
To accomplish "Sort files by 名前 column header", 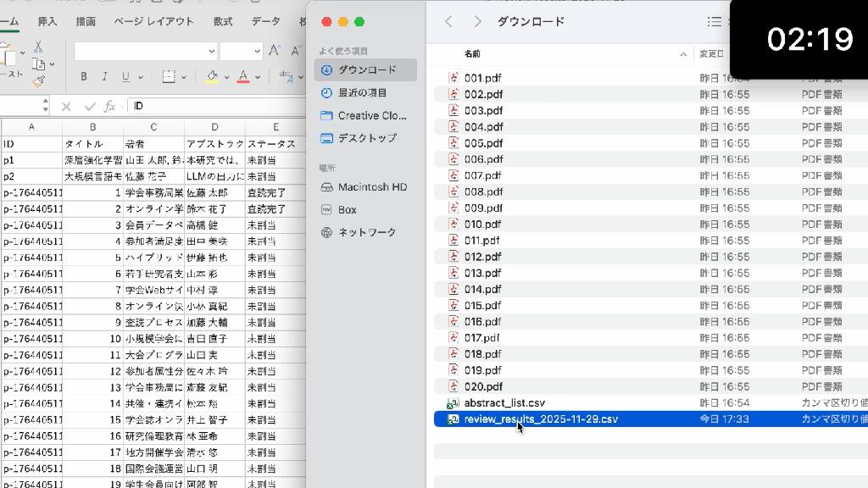I will 472,54.
